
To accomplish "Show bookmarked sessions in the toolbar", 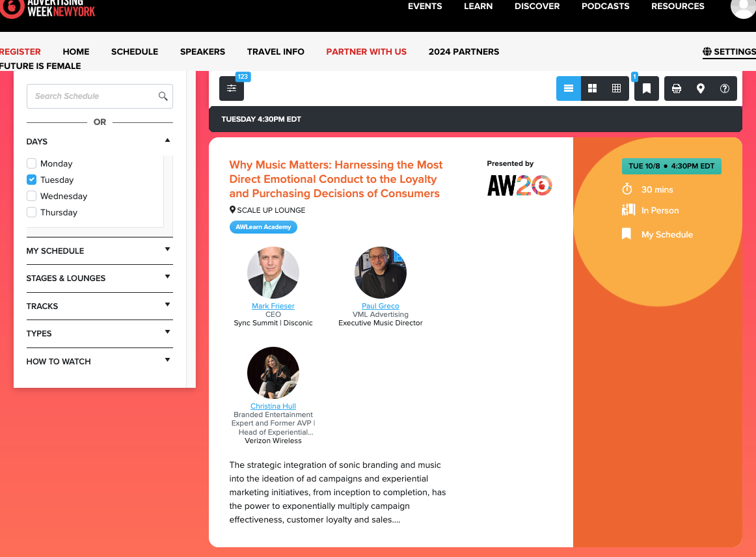I will 647,88.
